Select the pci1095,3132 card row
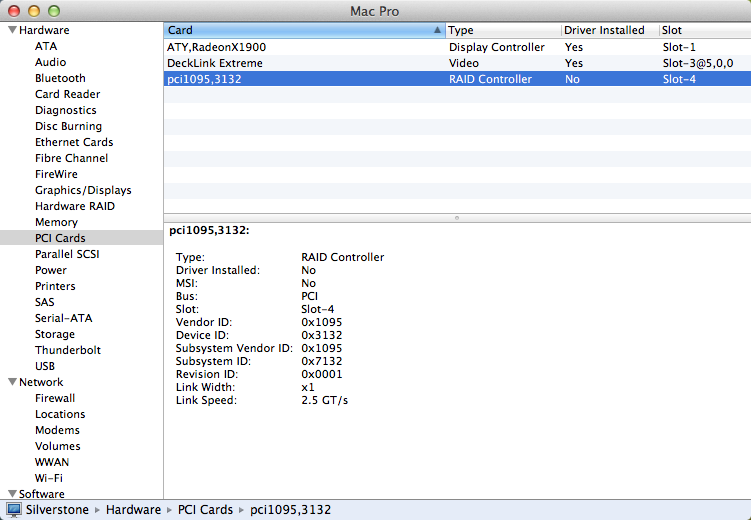Image resolution: width=751 pixels, height=520 pixels. click(457, 79)
